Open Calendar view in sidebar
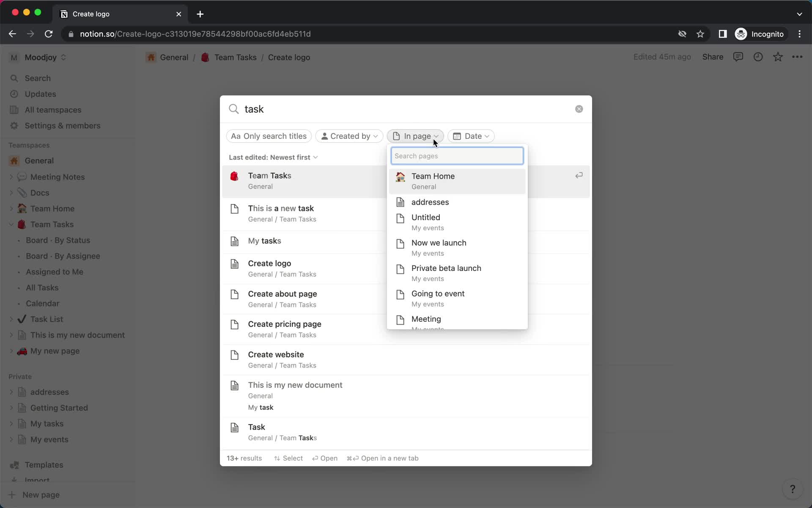Screen dimensions: 812x508 42,304
